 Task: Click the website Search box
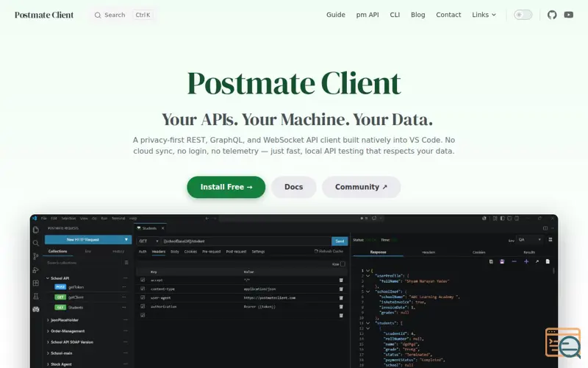tap(123, 15)
